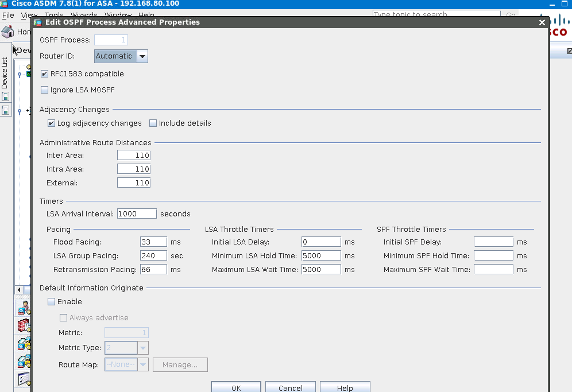Image resolution: width=572 pixels, height=392 pixels.
Task: Enable Ignore LSA MOSPF checkbox
Action: click(x=44, y=90)
